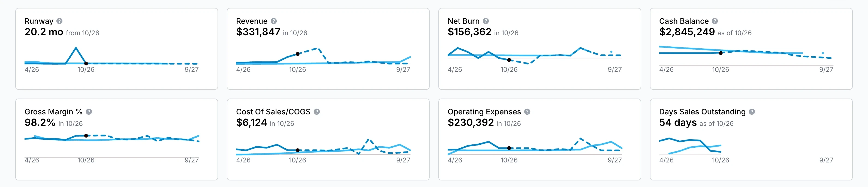Image resolution: width=868 pixels, height=187 pixels.
Task: Click the Cost Of Sales/COGS card title
Action: 273,112
